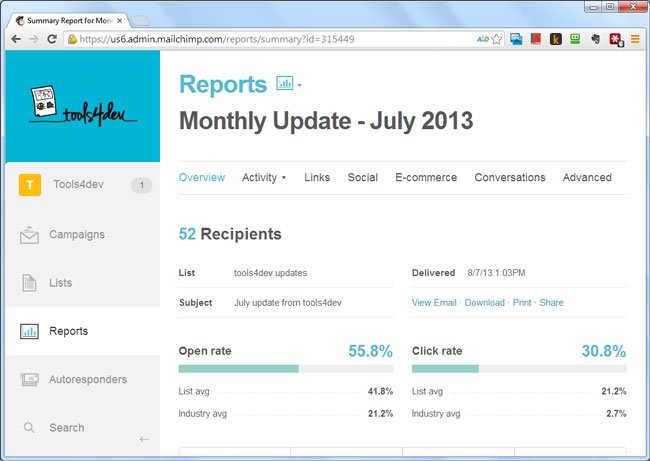Viewport: 650px width, 461px height.
Task: Click the padlock icon in the URL bar
Action: (x=73, y=39)
